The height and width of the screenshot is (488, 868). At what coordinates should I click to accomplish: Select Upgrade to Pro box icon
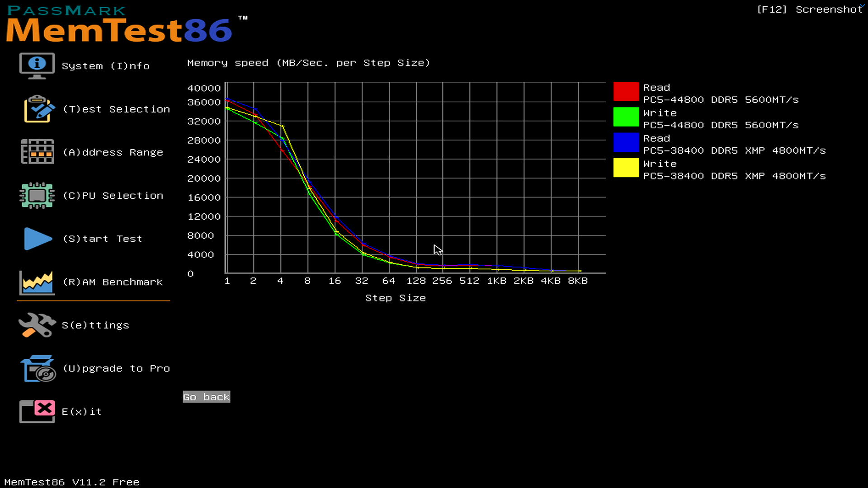[38, 368]
